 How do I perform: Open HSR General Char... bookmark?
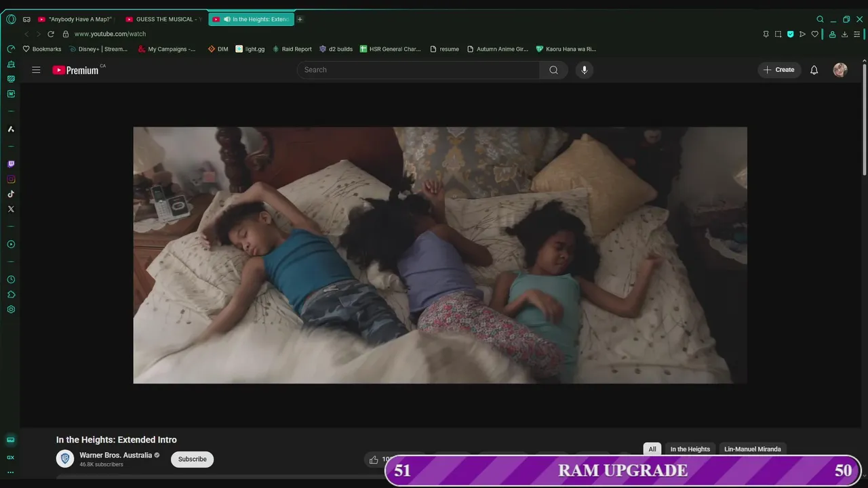point(391,49)
